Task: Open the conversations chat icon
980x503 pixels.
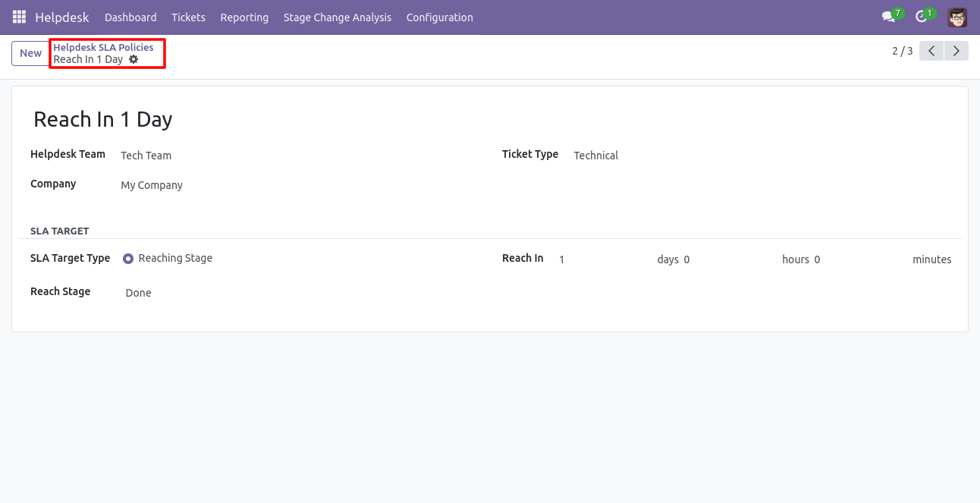Action: click(887, 17)
